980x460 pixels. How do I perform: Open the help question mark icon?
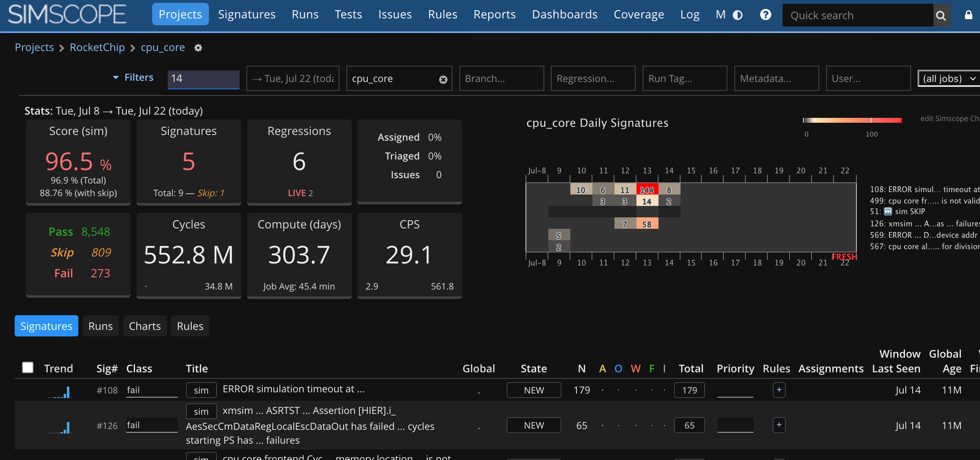tap(765, 15)
